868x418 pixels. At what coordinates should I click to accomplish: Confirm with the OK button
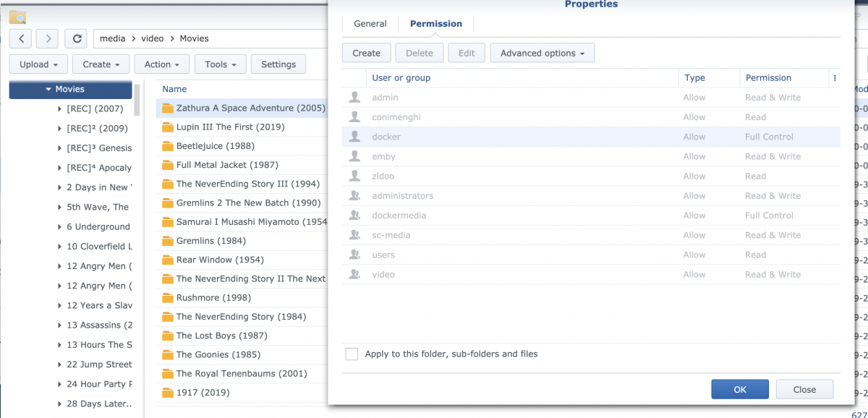point(739,389)
